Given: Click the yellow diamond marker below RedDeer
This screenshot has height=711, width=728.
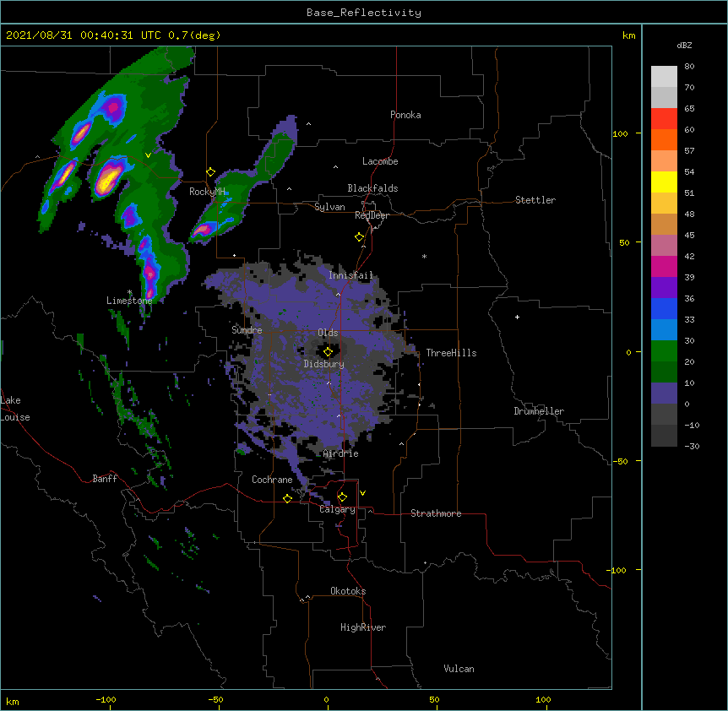Looking at the screenshot, I should tap(360, 237).
